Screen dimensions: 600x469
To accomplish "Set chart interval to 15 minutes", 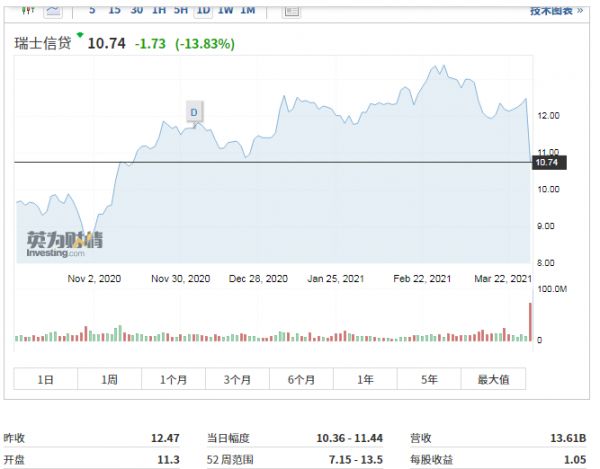I will point(114,9).
